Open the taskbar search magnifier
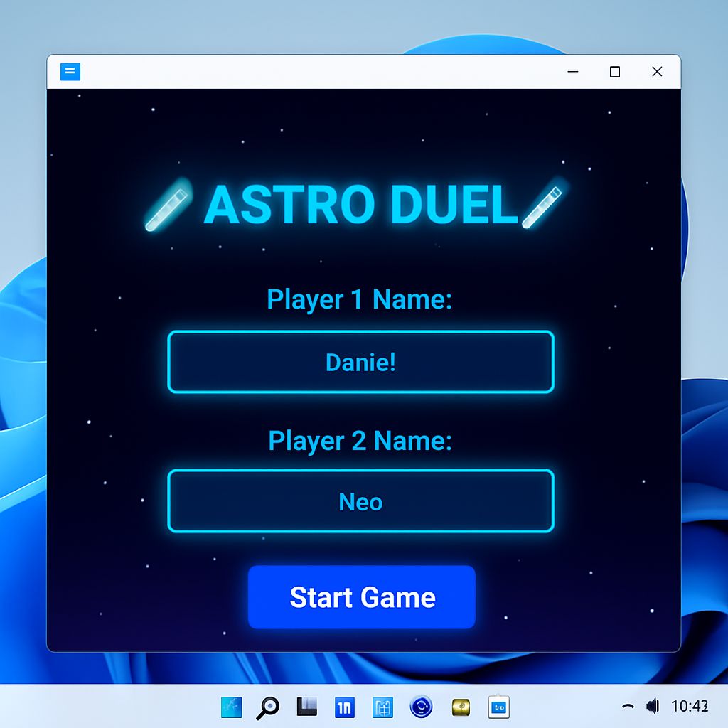The width and height of the screenshot is (728, 728). (268, 707)
